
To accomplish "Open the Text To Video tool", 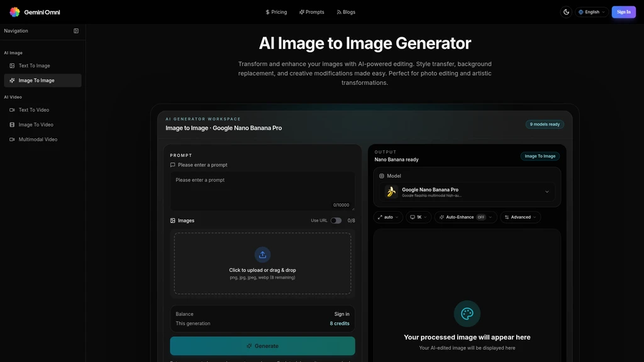I will (43, 110).
